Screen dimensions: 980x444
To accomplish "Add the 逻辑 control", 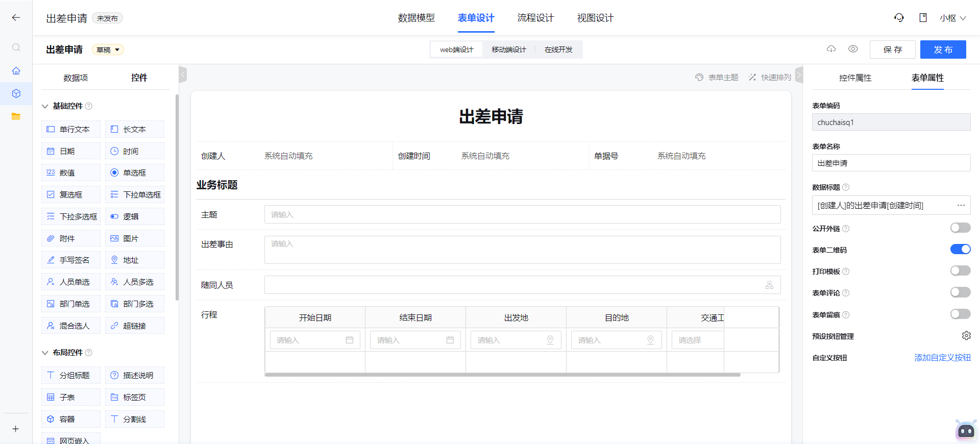I will click(135, 216).
